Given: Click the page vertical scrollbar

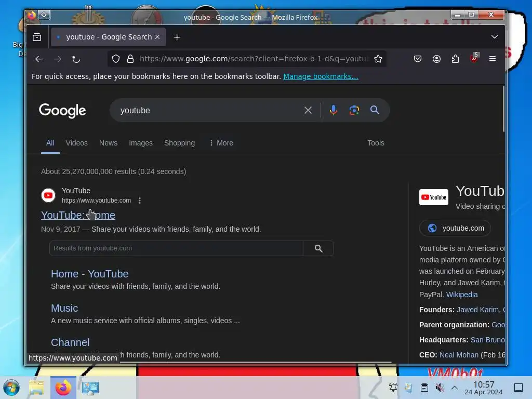Looking at the screenshot, I should pyautogui.click(x=503, y=109).
